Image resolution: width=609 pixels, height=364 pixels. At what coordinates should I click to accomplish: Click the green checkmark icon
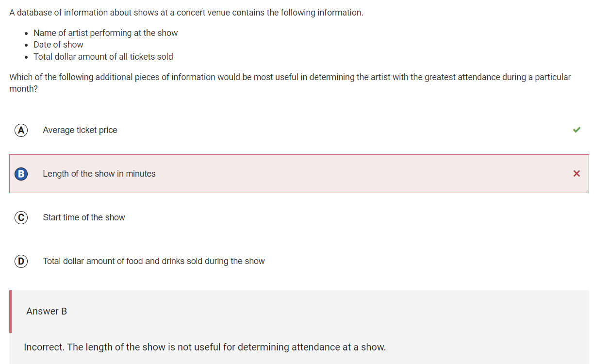[576, 130]
